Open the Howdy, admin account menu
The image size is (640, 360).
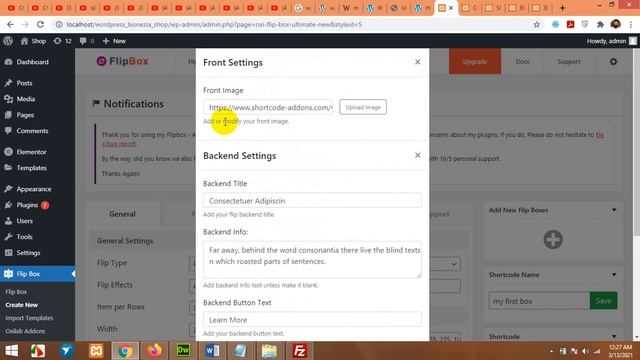[x=611, y=41]
